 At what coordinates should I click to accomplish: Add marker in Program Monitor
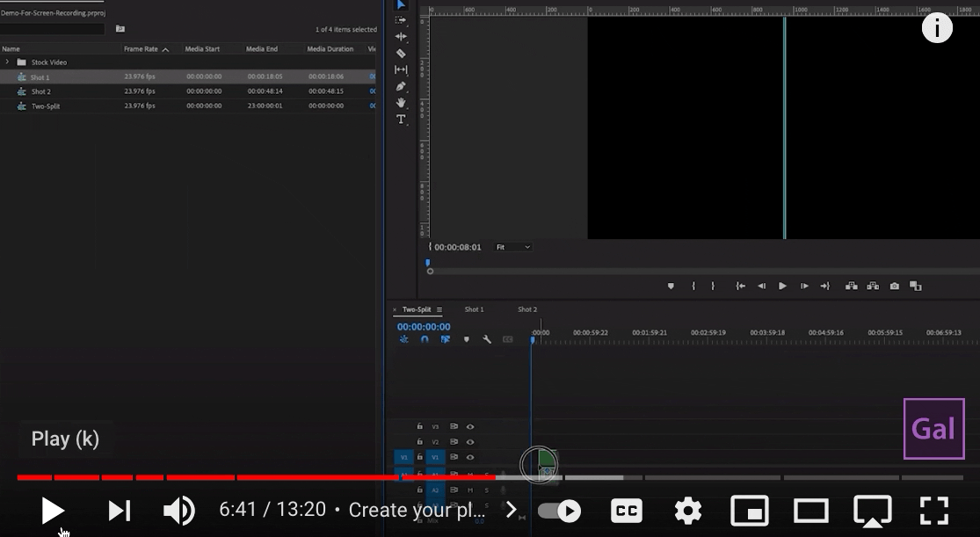click(x=671, y=286)
